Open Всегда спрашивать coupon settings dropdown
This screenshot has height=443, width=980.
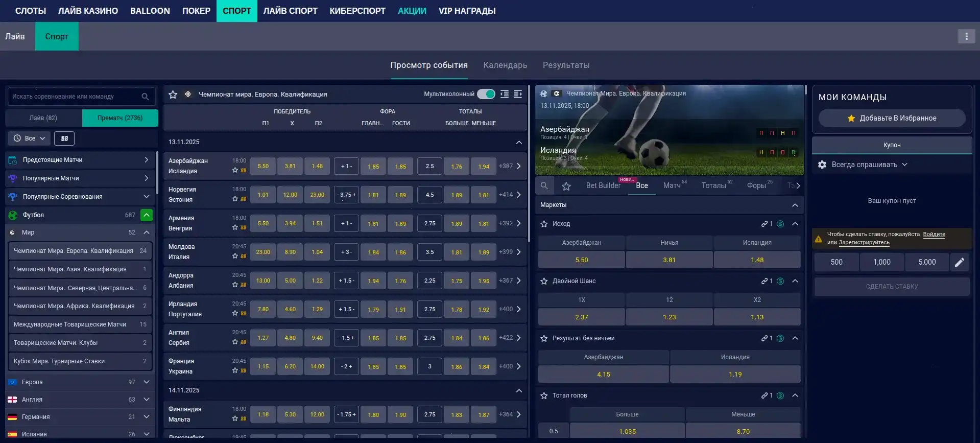pyautogui.click(x=864, y=165)
